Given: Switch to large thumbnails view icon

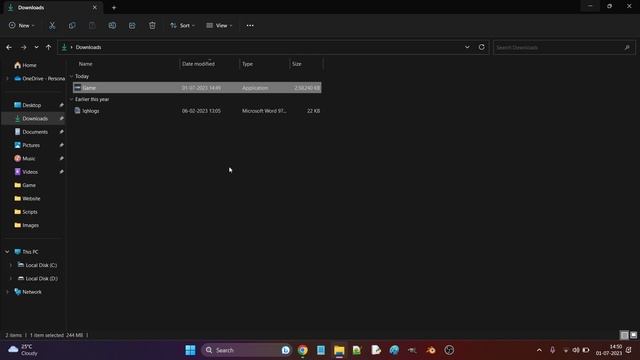Looking at the screenshot, I should (x=633, y=335).
